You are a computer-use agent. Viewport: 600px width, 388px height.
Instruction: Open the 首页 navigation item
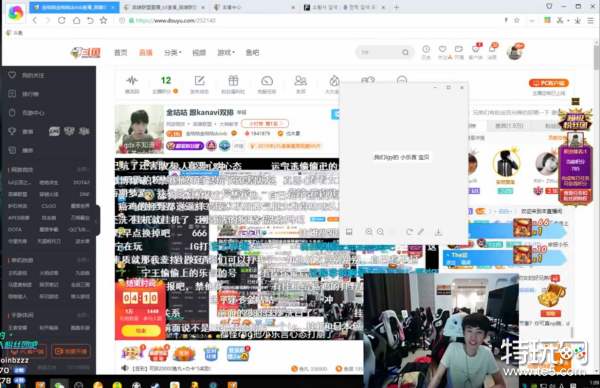[x=121, y=52]
